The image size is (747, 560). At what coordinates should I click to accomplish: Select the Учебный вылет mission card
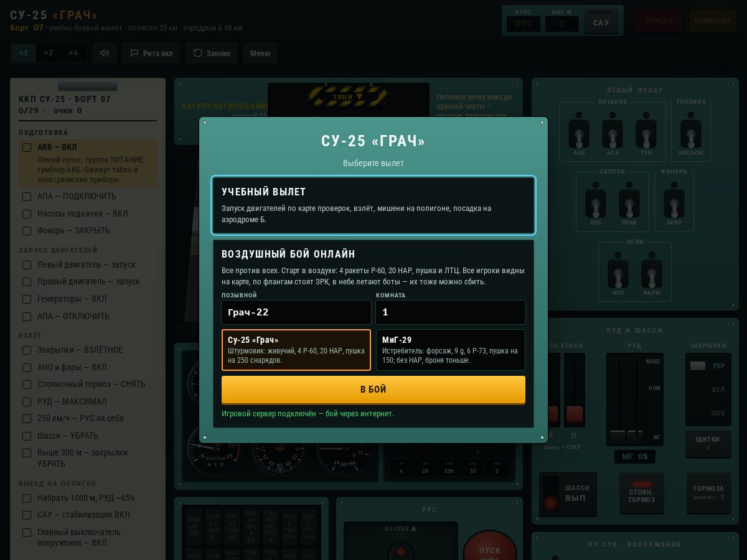click(x=374, y=205)
